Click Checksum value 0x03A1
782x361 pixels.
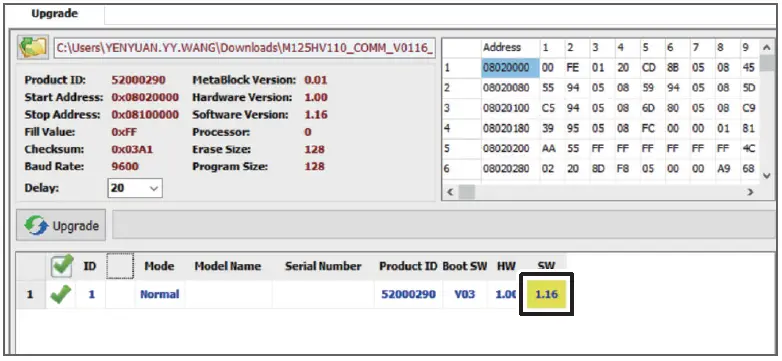click(132, 149)
